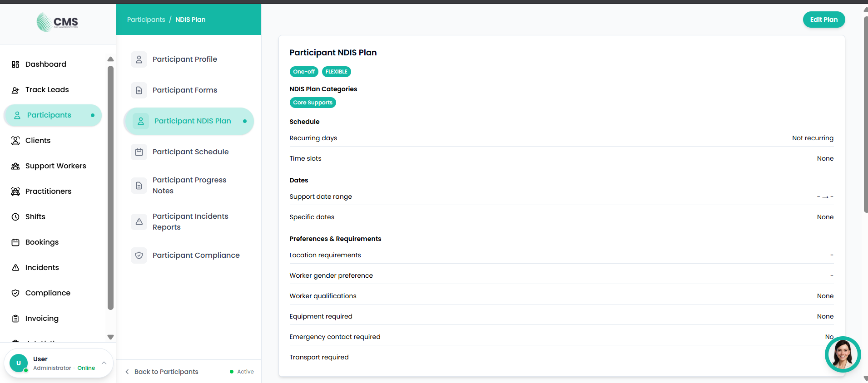Click the Incidents warning triangle icon

tap(15, 268)
